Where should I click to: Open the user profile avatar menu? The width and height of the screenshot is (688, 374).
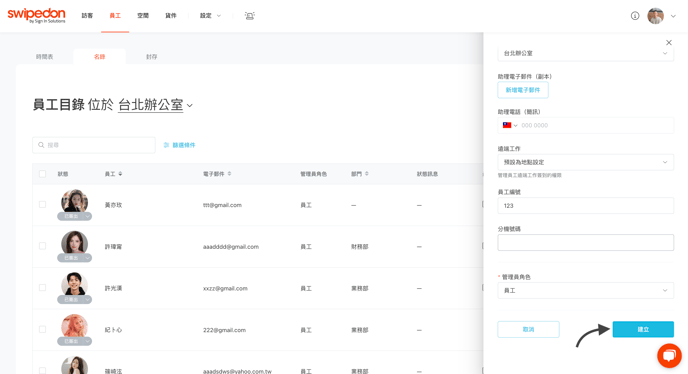656,16
